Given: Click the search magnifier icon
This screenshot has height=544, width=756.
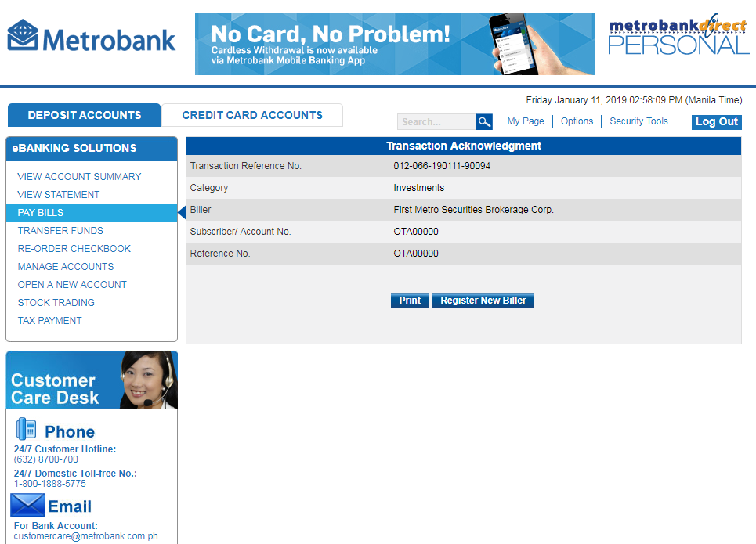Looking at the screenshot, I should [x=484, y=122].
